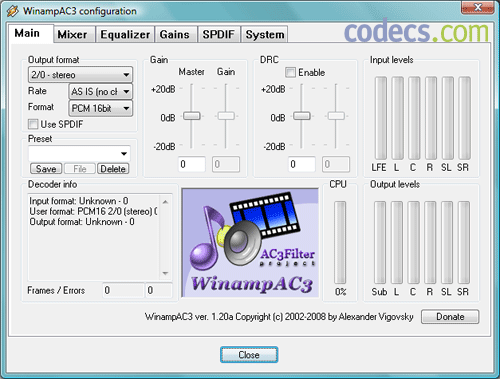Viewport: 500px width, 379px height.
Task: Click the decoder info scroll down arrow
Action: [165, 273]
